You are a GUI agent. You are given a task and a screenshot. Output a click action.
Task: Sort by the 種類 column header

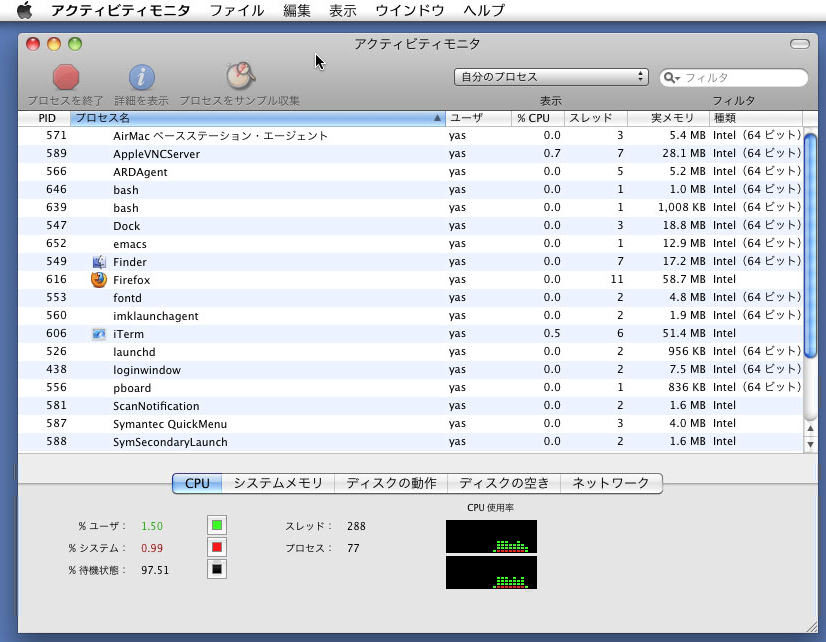pos(756,118)
